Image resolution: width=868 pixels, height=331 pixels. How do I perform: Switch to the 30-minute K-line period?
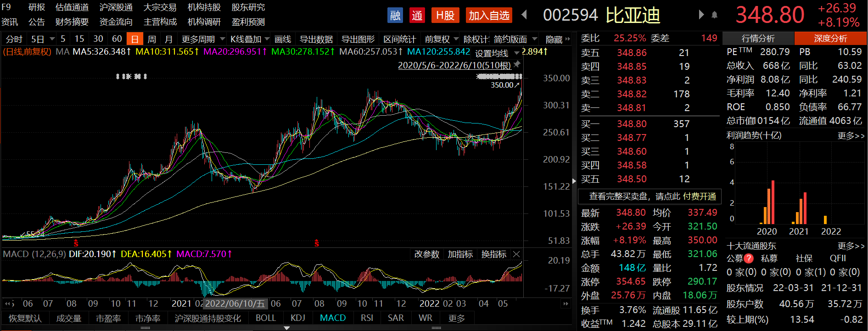[x=98, y=39]
